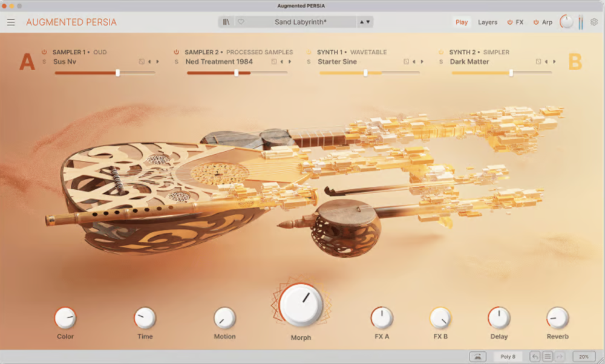Screen dimensions: 605x364
Task: Open the settings gear panel
Action: coord(594,22)
